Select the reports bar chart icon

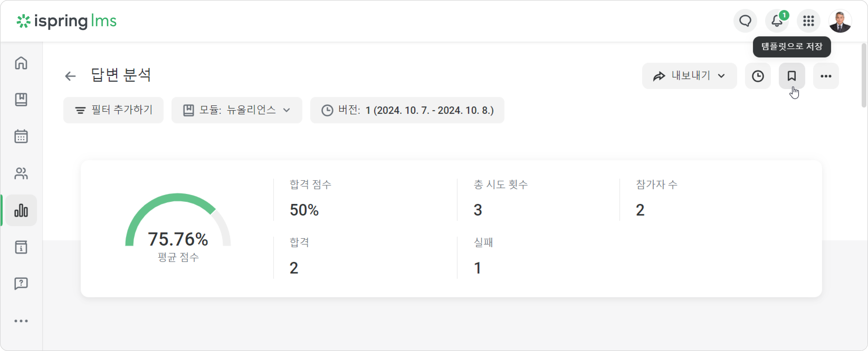tap(21, 210)
